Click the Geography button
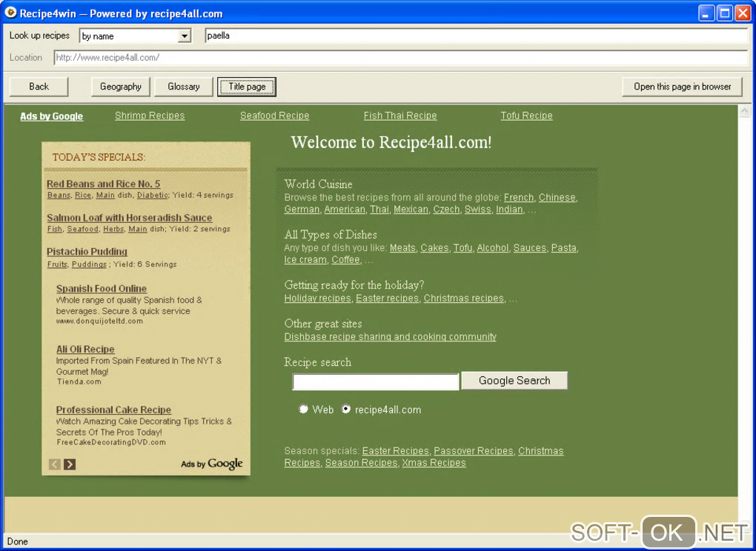Screen dimensions: 756x551 [121, 87]
